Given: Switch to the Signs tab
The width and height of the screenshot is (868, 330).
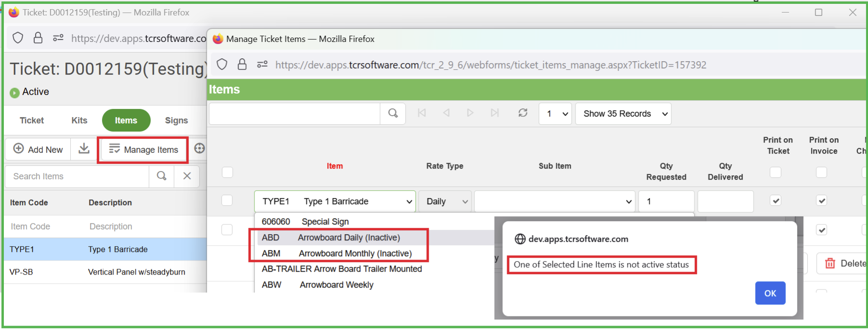Looking at the screenshot, I should (176, 120).
